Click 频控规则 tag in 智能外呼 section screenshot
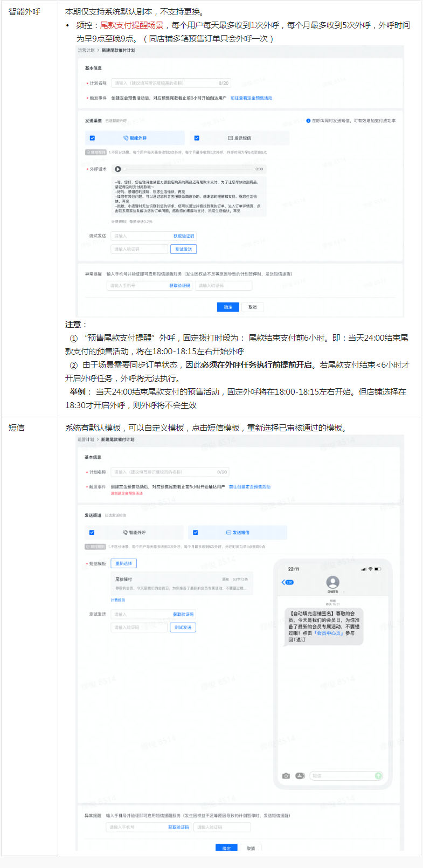This screenshot has height=868, width=423. pyautogui.click(x=96, y=153)
